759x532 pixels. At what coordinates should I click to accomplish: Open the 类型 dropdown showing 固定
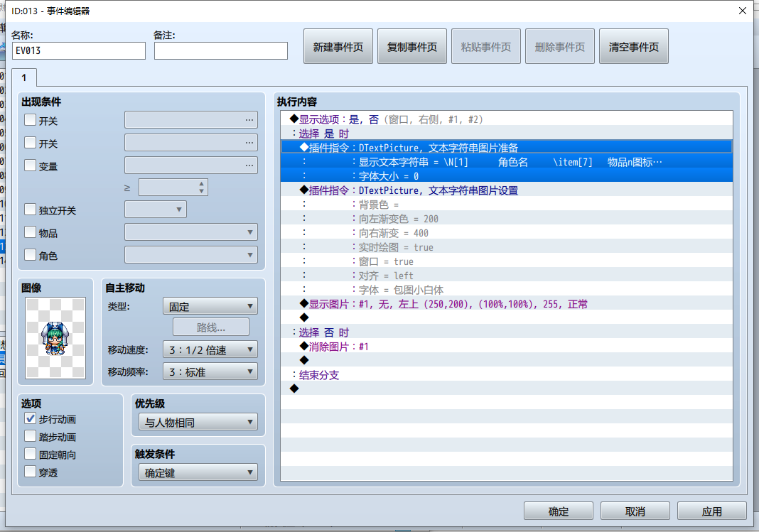[210, 306]
